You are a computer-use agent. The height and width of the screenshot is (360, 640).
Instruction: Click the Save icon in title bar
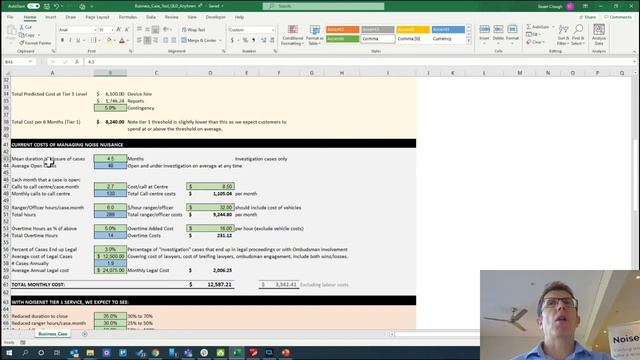(x=47, y=6)
